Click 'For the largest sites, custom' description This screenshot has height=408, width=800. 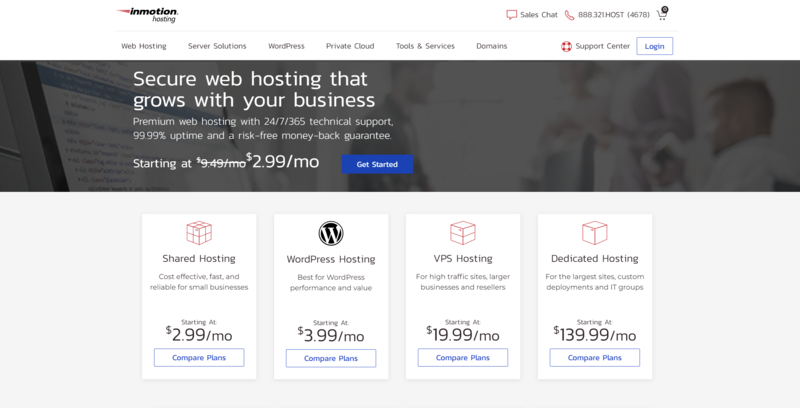point(595,282)
